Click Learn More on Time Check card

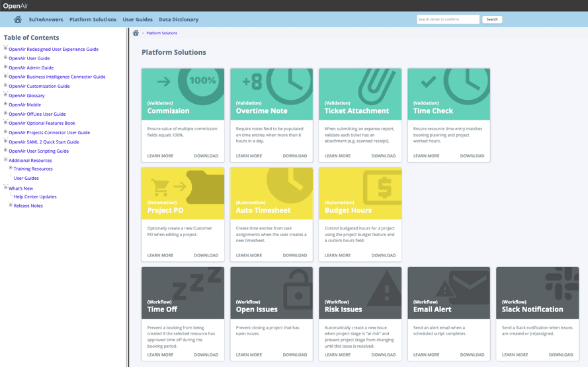[427, 156]
